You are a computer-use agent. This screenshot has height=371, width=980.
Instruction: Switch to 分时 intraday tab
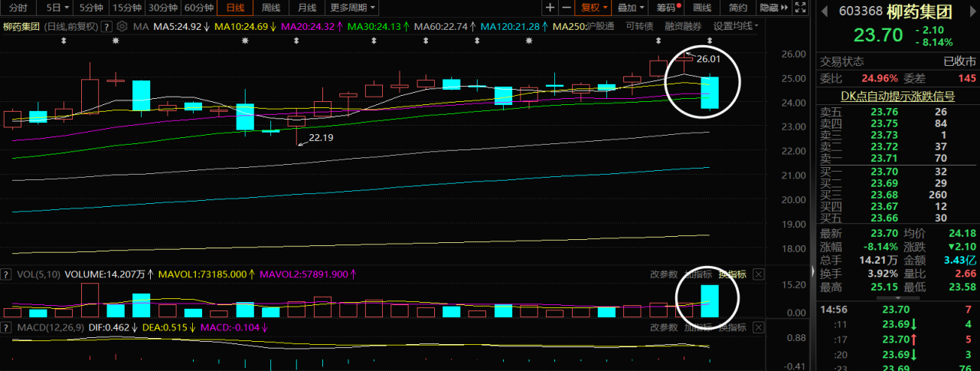(x=18, y=8)
